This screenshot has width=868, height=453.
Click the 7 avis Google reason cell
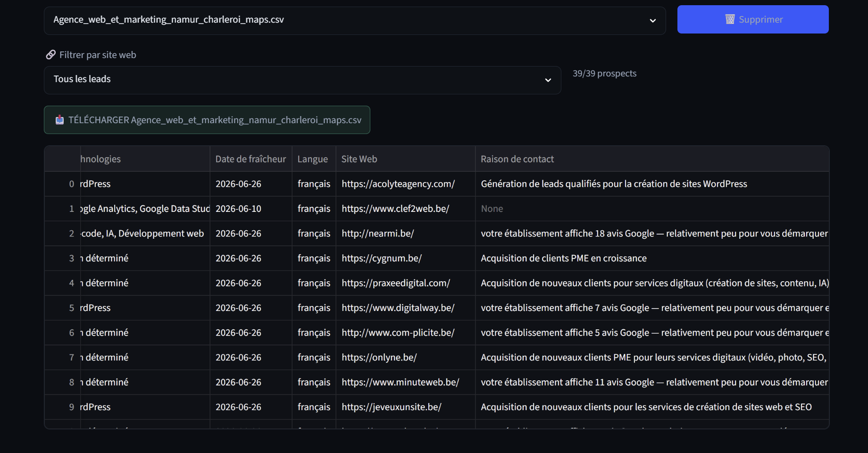point(652,308)
